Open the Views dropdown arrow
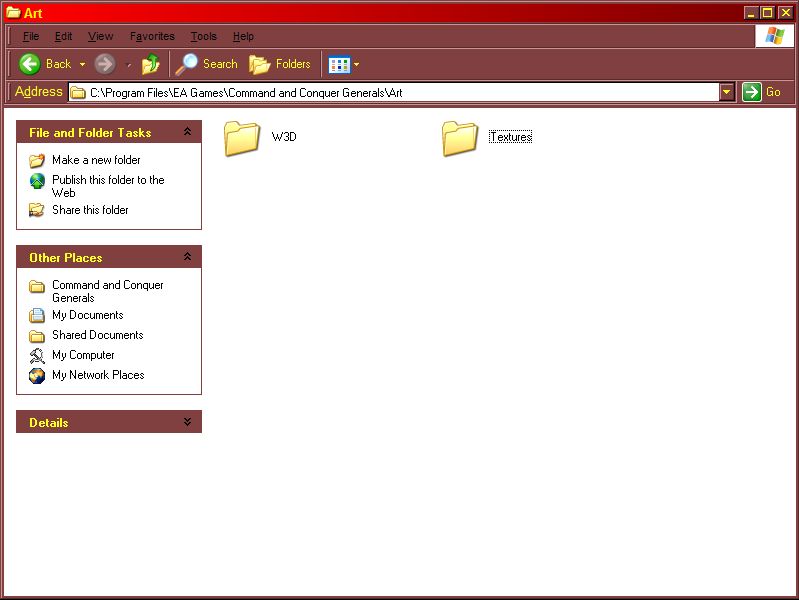 coord(357,65)
